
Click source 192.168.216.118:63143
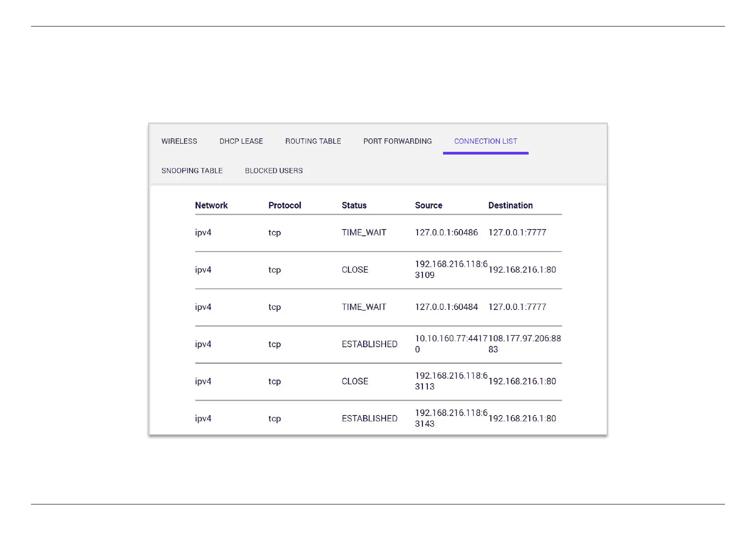(x=451, y=418)
